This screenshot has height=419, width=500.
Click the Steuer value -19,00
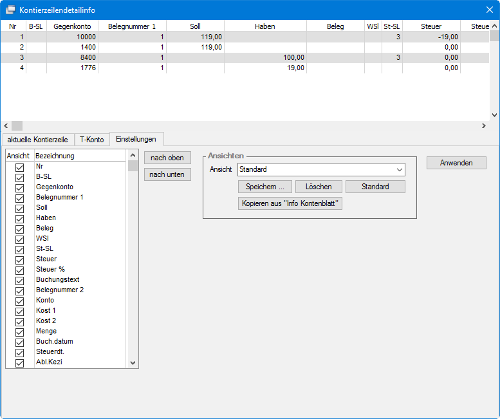coord(448,37)
